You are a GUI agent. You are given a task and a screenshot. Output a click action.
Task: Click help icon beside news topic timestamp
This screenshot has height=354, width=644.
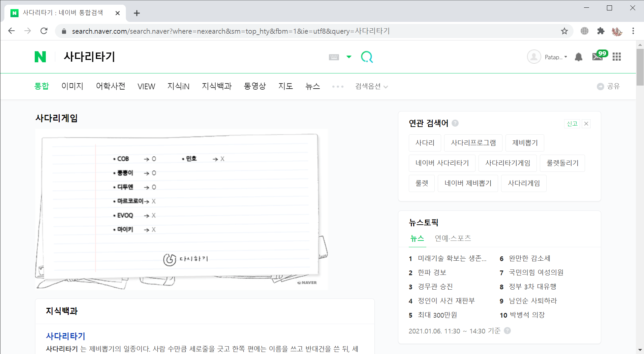click(507, 331)
